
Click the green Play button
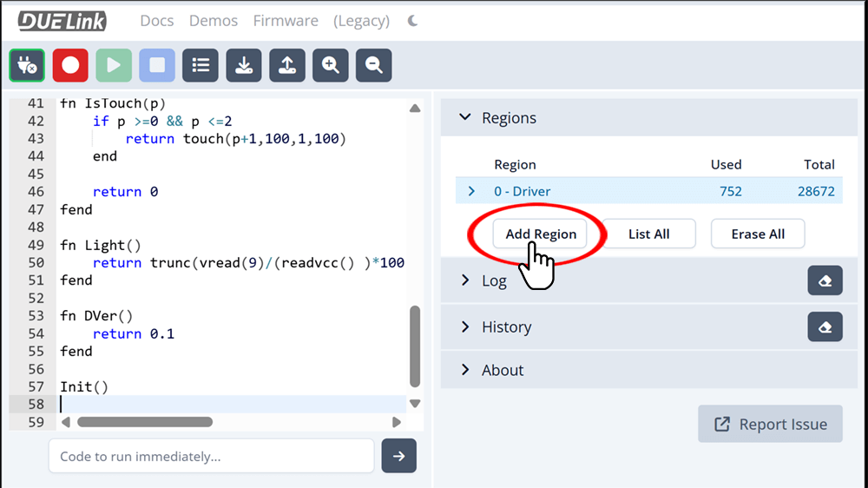click(114, 65)
